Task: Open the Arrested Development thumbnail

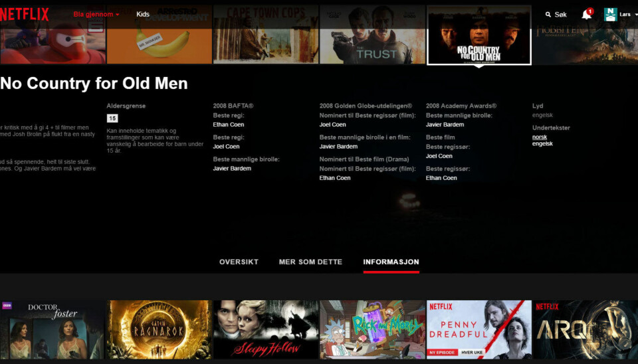Action: point(159,35)
